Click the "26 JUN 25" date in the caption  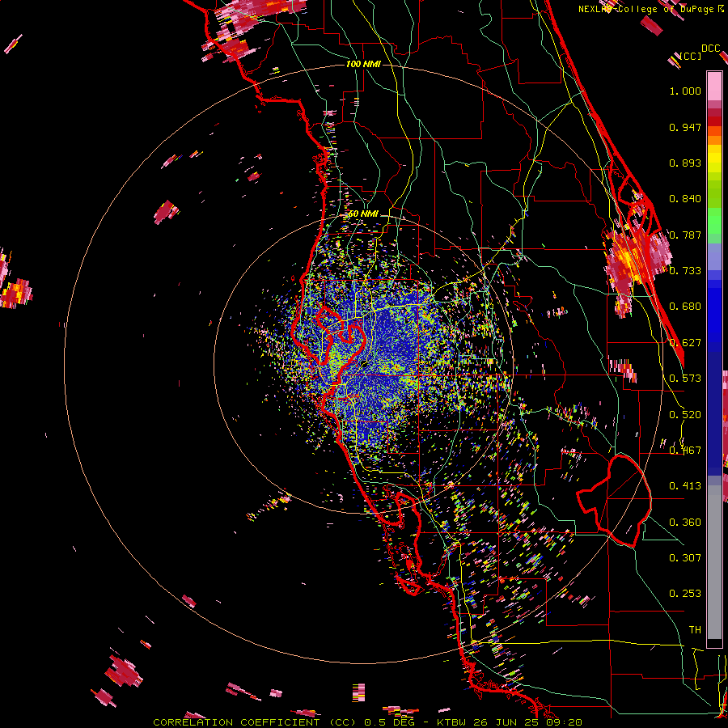click(x=504, y=722)
